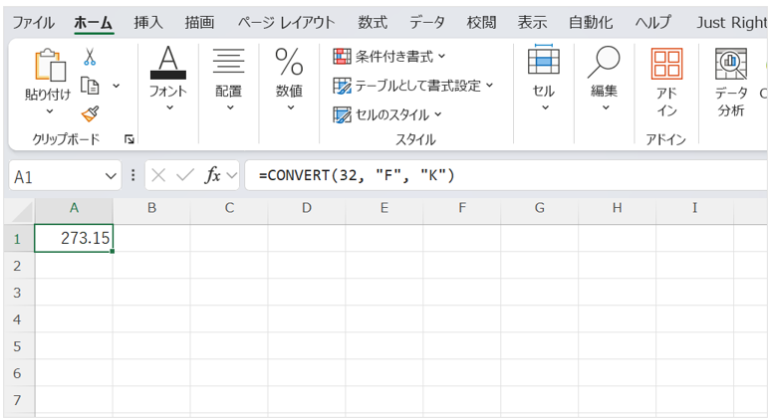
Task: Click the formula bar options dots
Action: coord(133,175)
